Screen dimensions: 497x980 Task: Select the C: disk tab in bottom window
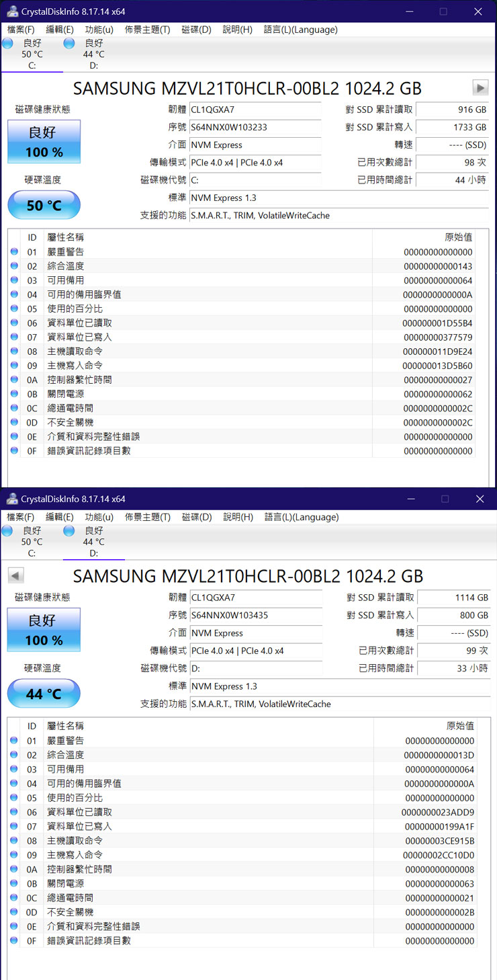tap(32, 542)
